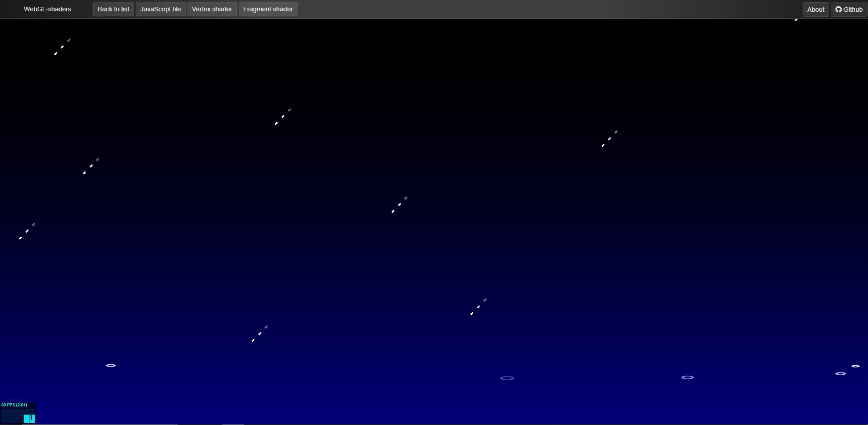This screenshot has width=868, height=425.
Task: Click the 60 FPS text readout
Action: coord(14,405)
